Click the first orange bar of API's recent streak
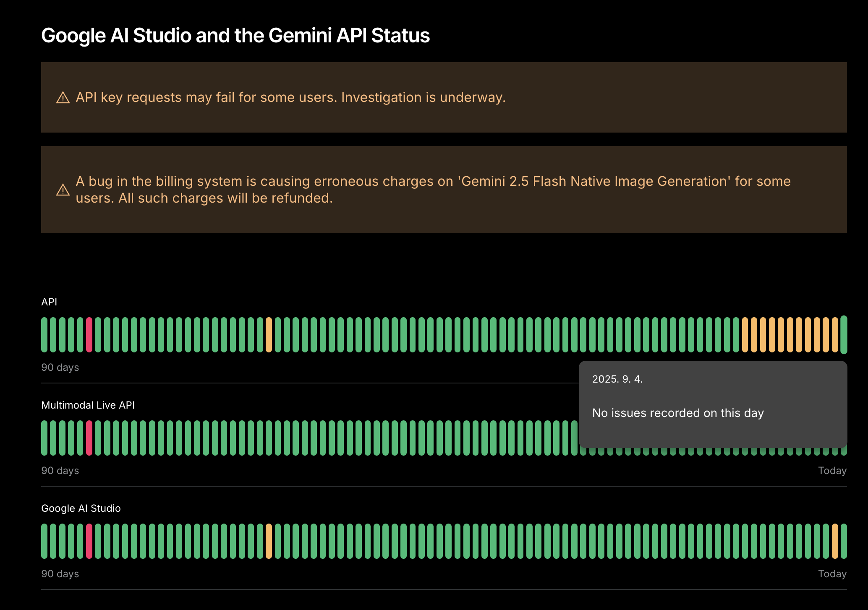 click(745, 335)
